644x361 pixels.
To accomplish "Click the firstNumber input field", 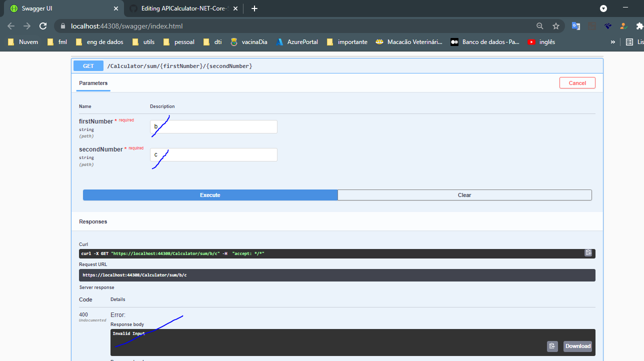I will click(x=213, y=127).
